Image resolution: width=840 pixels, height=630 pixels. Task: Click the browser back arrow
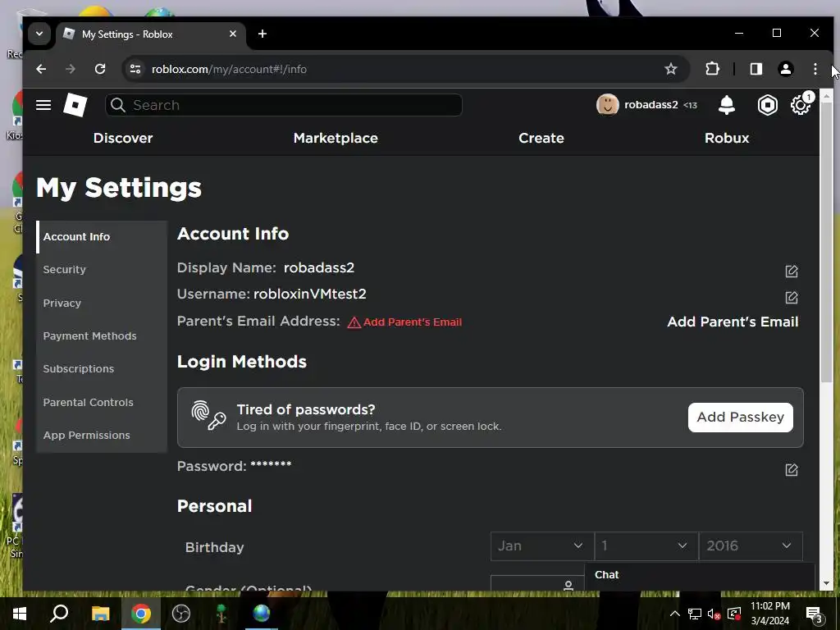[41, 69]
